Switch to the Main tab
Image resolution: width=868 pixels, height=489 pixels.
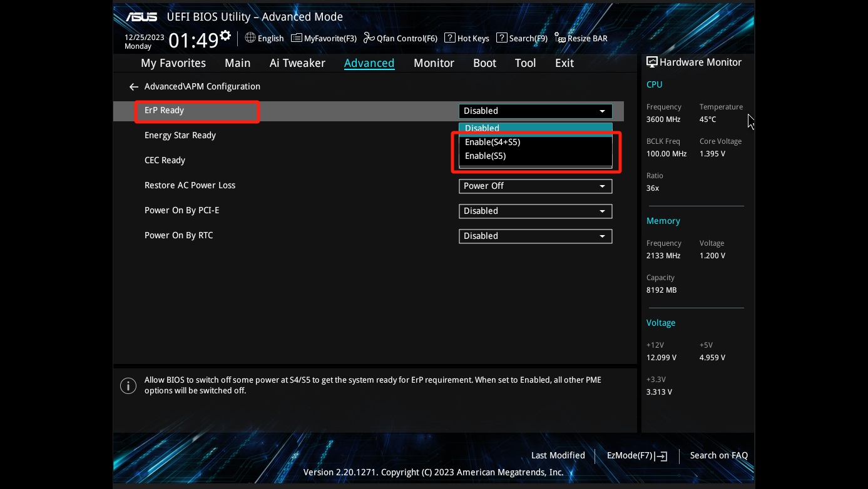coord(238,63)
